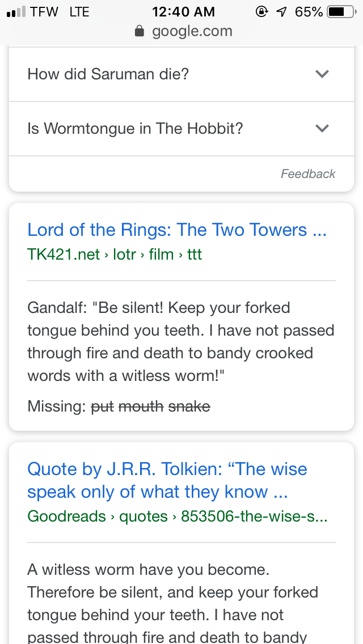The width and height of the screenshot is (363, 644).
Task: Expand "How did Saruman die?" question
Action: pos(108,74)
